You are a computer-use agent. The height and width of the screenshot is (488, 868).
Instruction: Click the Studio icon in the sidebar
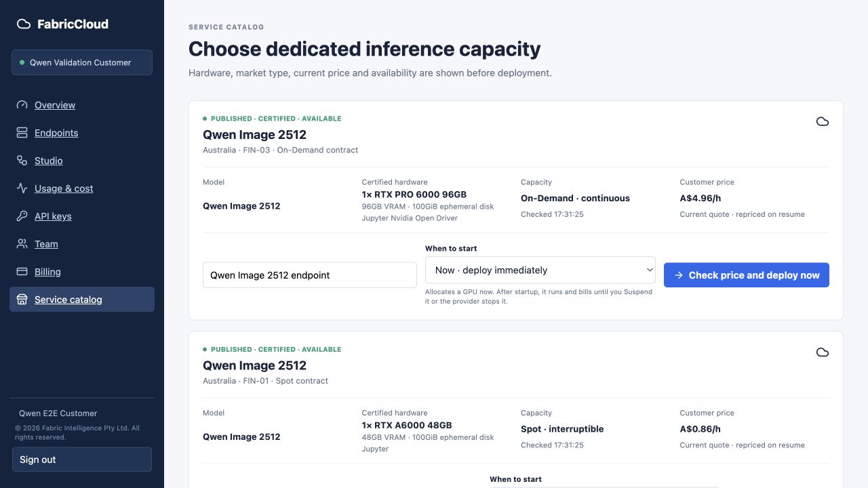pos(22,161)
